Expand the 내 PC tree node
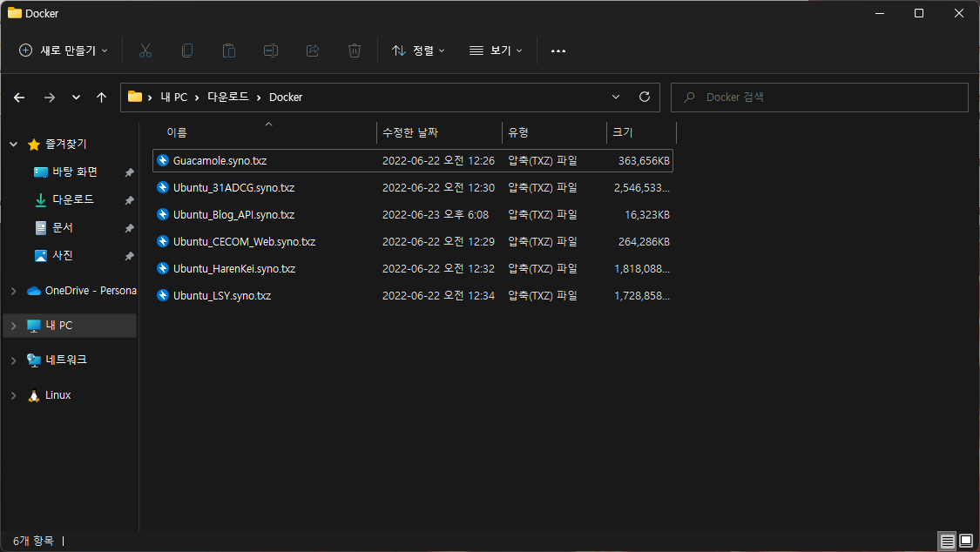This screenshot has height=552, width=980. tap(13, 326)
